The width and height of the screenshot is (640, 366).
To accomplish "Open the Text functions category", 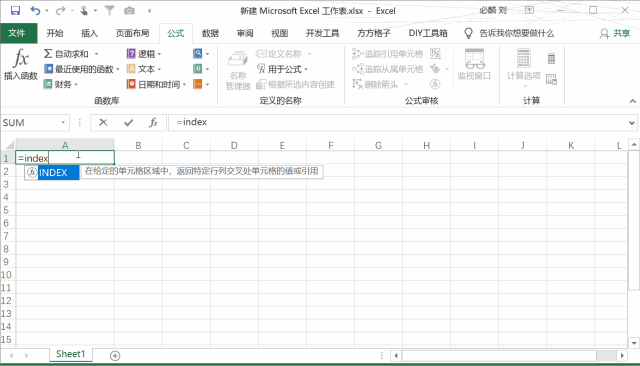I will 144,69.
